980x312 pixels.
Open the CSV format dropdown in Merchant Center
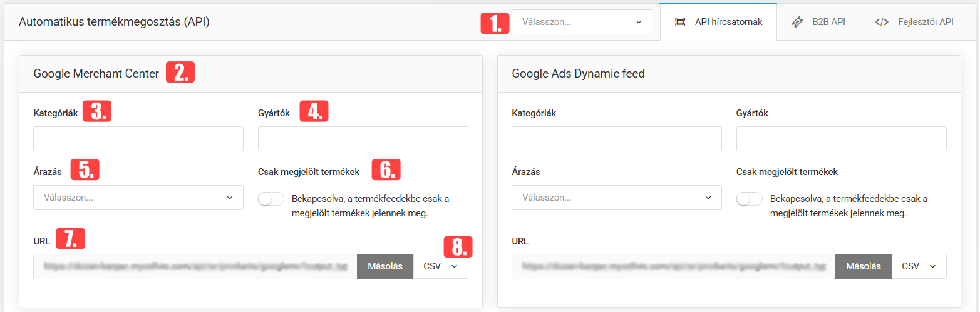441,266
